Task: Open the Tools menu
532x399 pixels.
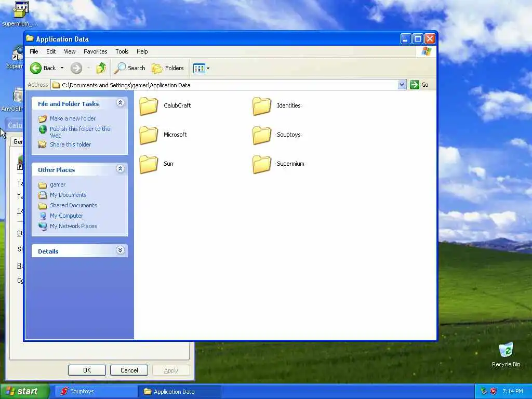Action: click(122, 51)
